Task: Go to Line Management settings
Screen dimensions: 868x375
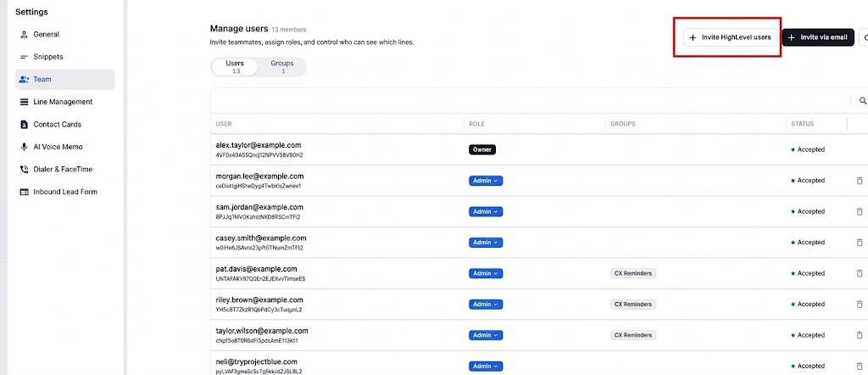Action: [x=64, y=102]
